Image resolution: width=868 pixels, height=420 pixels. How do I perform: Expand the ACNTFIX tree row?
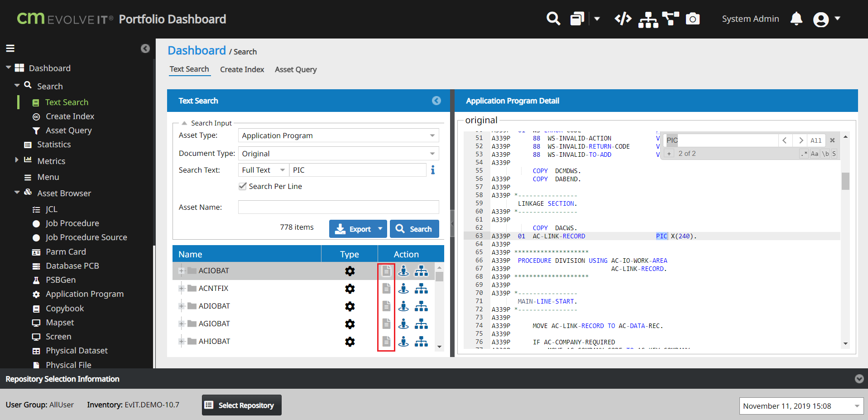pyautogui.click(x=181, y=289)
